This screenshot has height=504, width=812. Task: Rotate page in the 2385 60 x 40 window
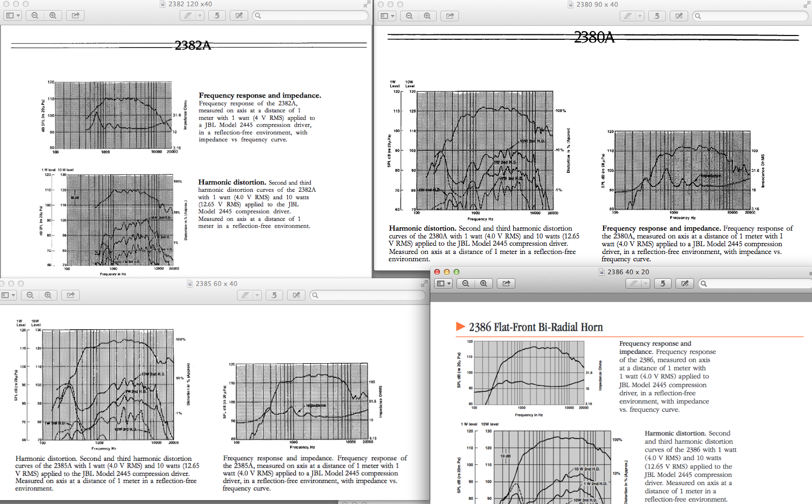tap(274, 295)
